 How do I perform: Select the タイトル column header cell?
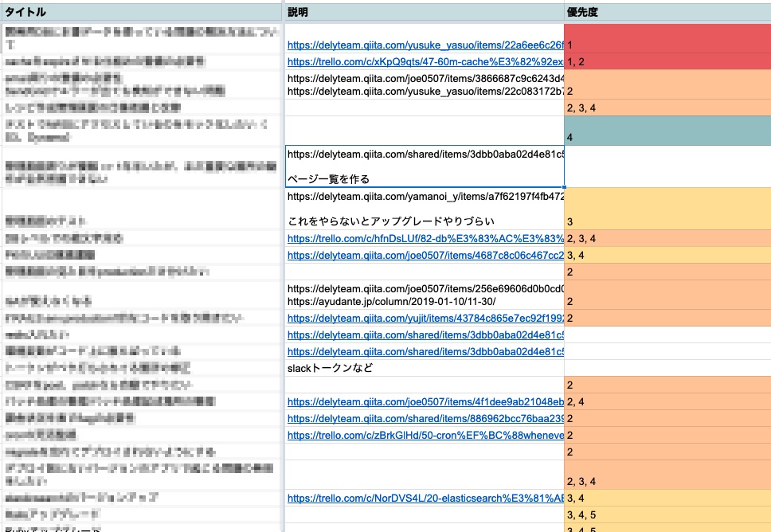141,12
